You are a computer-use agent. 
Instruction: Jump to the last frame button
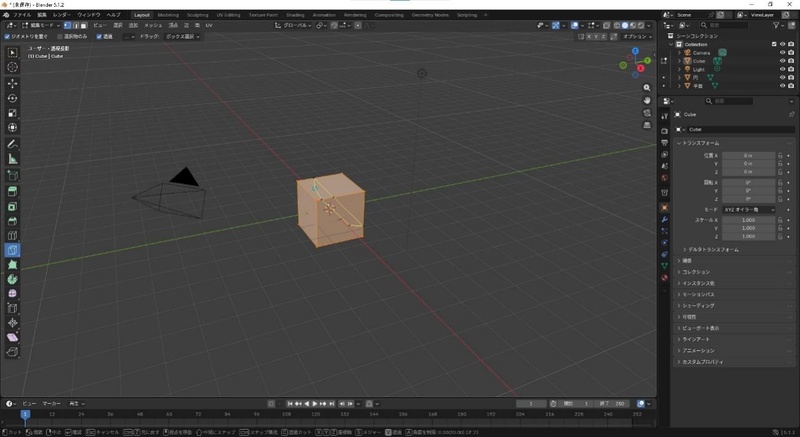332,403
